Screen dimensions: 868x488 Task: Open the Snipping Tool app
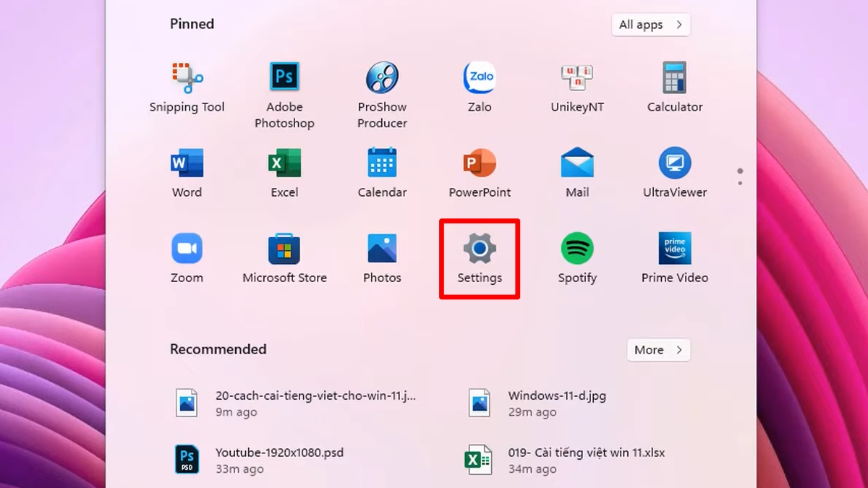187,87
